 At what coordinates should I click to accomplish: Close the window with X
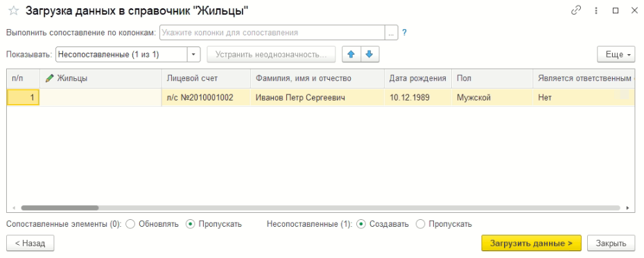coord(634,11)
